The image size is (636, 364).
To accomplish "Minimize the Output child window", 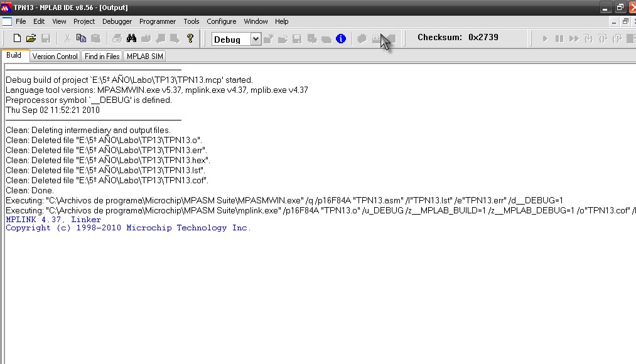I will click(613, 22).
